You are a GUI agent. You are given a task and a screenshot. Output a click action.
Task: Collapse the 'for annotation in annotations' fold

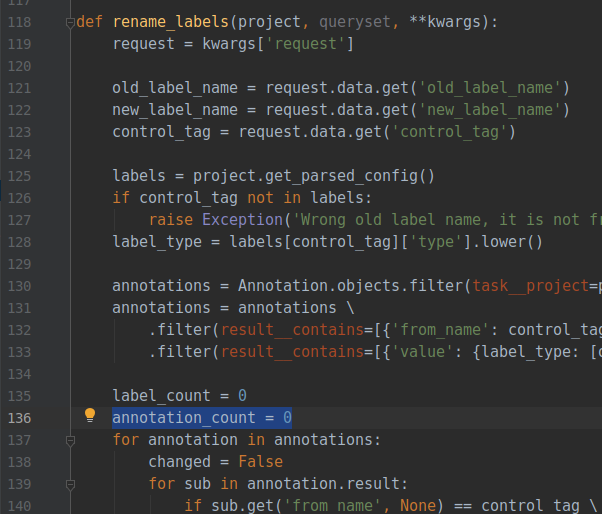(x=70, y=441)
